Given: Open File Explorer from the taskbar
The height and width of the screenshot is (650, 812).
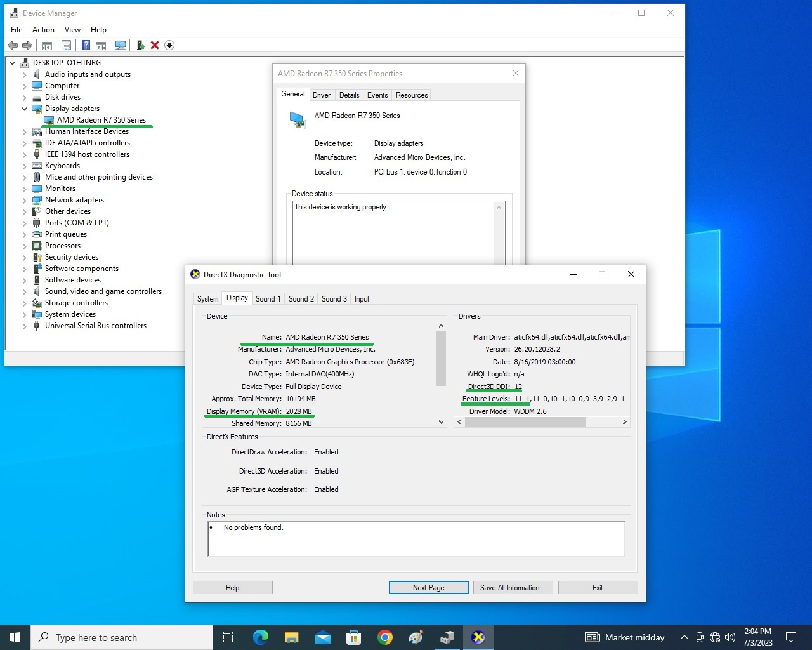Looking at the screenshot, I should (x=291, y=637).
